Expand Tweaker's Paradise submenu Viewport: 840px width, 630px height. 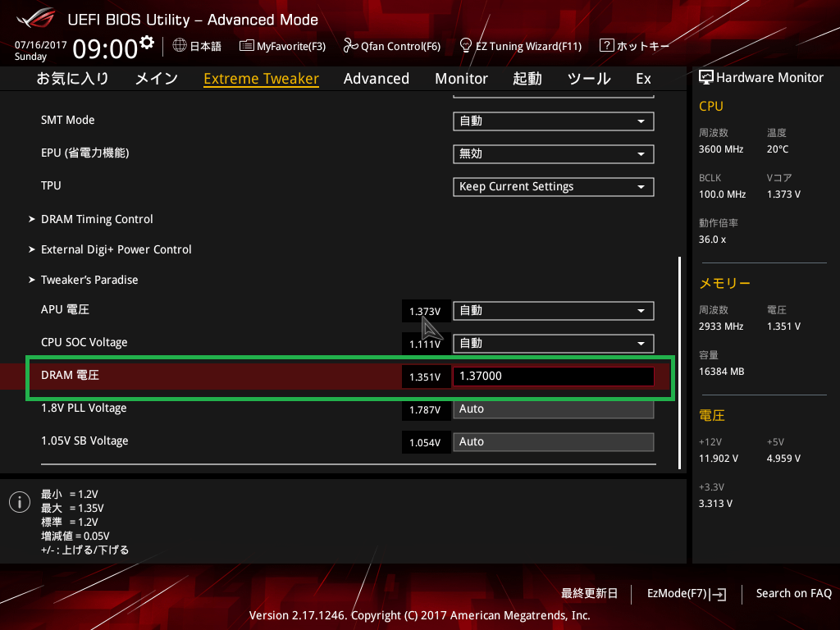[89, 280]
